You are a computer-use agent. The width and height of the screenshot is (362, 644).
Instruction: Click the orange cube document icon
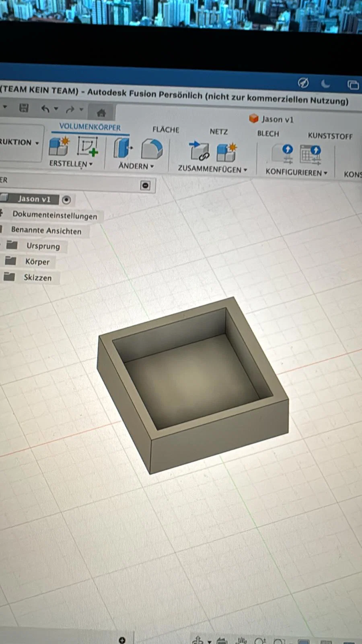click(x=253, y=118)
